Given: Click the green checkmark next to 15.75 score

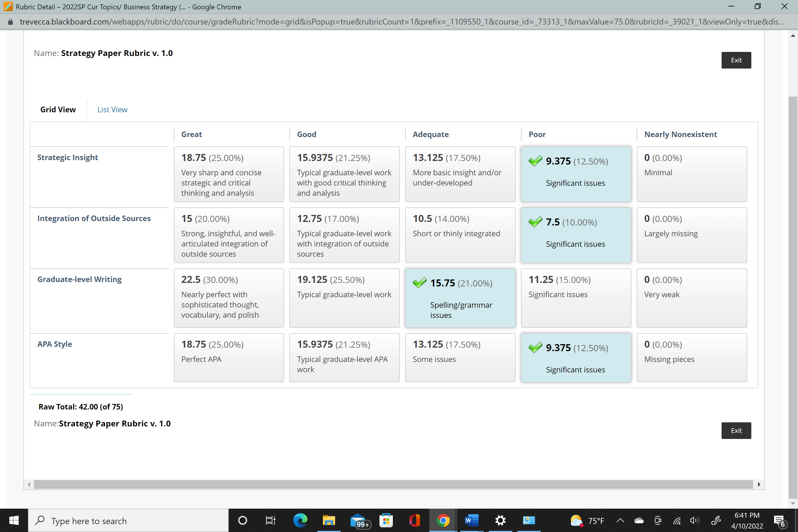Looking at the screenshot, I should click(419, 283).
